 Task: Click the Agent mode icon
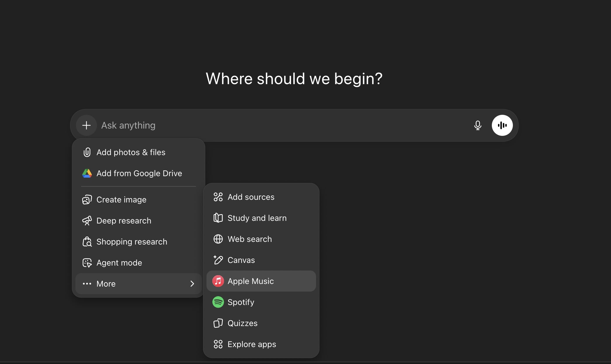(x=86, y=263)
